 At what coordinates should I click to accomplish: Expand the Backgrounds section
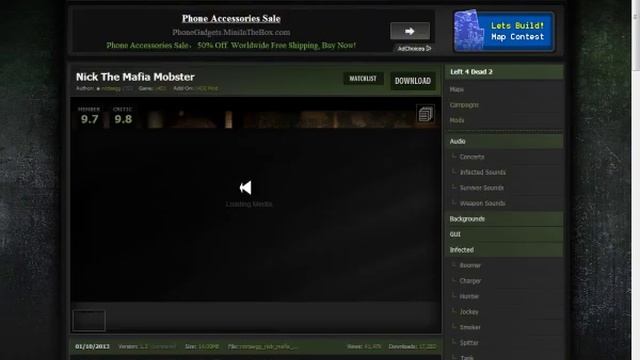[504, 219]
